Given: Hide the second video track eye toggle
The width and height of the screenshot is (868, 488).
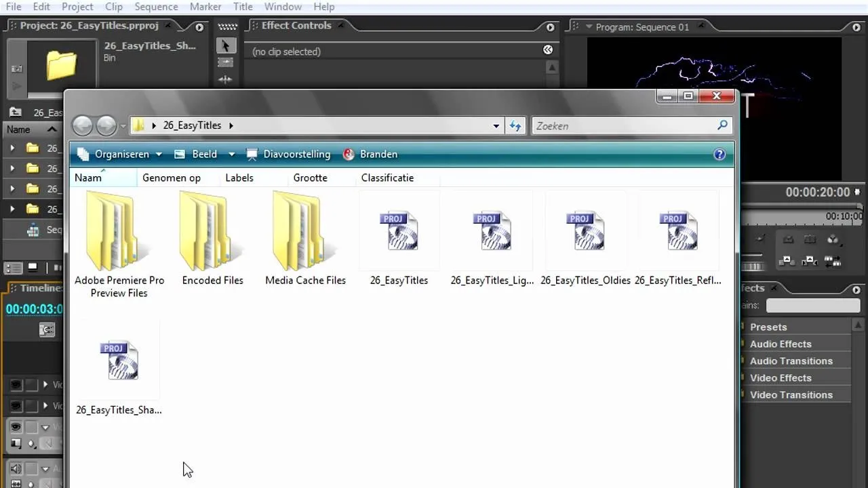Looking at the screenshot, I should [x=16, y=406].
